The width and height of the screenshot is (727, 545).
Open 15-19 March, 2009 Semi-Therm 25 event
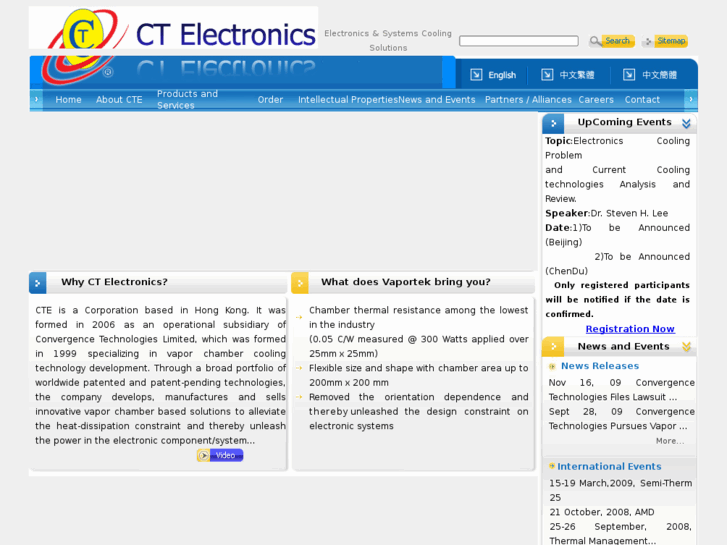620,490
